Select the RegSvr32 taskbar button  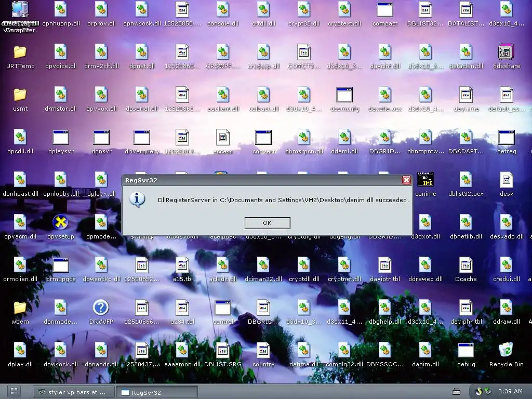point(157,392)
